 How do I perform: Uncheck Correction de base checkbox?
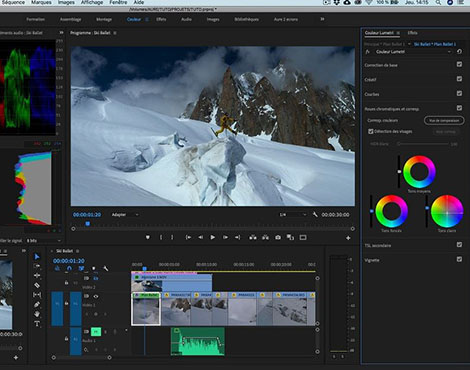pos(459,64)
